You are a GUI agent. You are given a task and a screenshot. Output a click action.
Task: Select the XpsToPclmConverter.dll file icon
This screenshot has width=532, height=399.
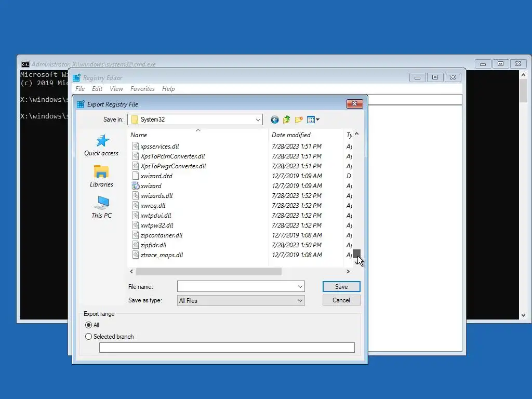tap(136, 156)
